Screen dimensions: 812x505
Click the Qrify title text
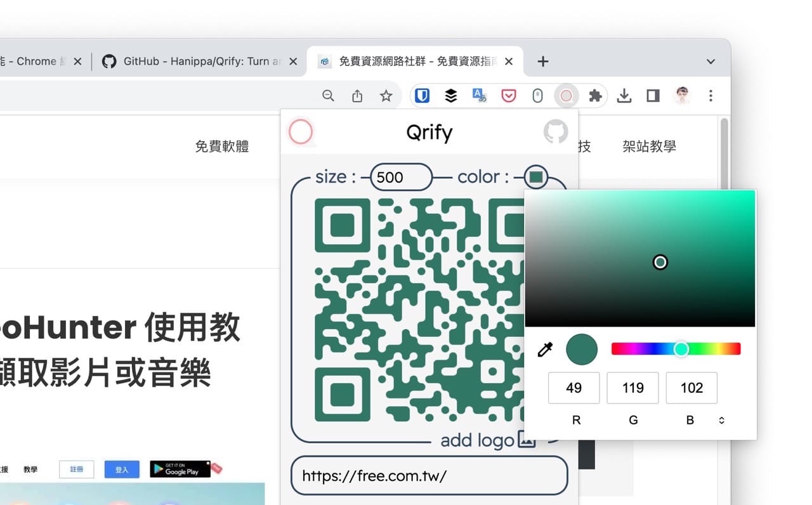pyautogui.click(x=429, y=133)
